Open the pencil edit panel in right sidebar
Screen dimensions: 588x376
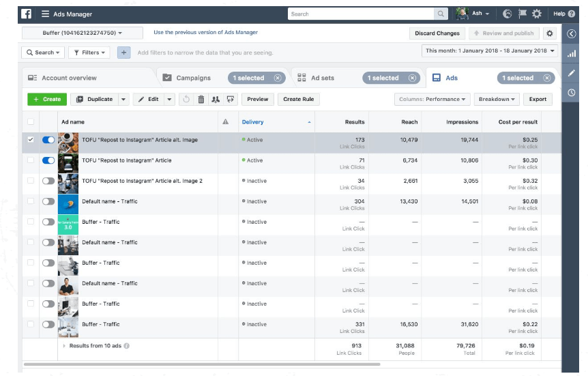[572, 73]
